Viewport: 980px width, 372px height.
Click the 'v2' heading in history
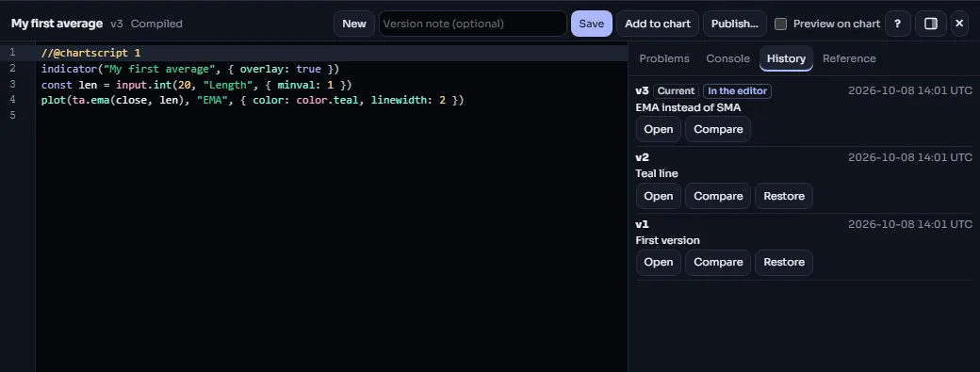642,157
